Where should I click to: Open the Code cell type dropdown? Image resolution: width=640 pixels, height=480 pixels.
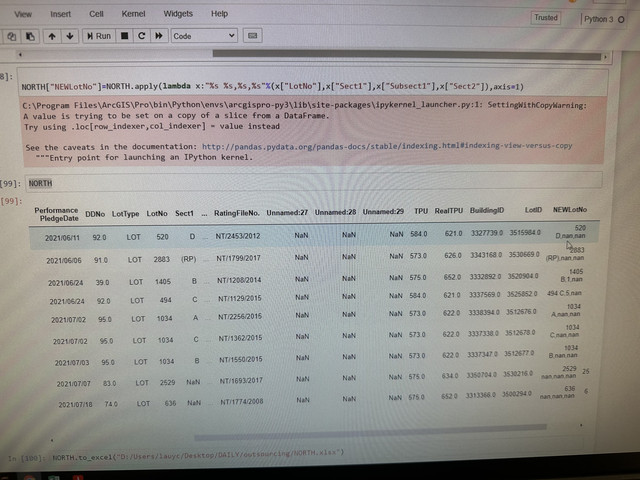point(204,36)
